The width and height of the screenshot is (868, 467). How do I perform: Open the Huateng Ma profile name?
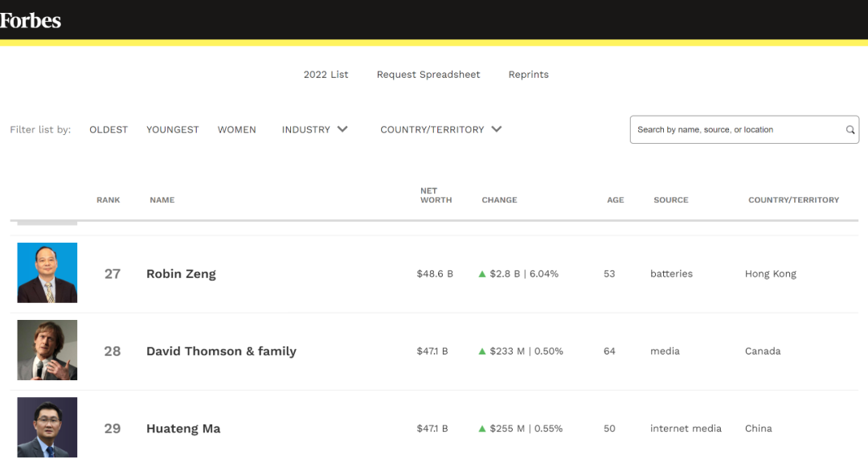pos(183,429)
